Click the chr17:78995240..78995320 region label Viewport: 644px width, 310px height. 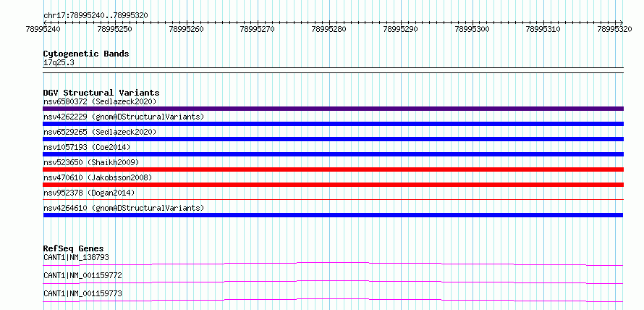click(x=96, y=15)
